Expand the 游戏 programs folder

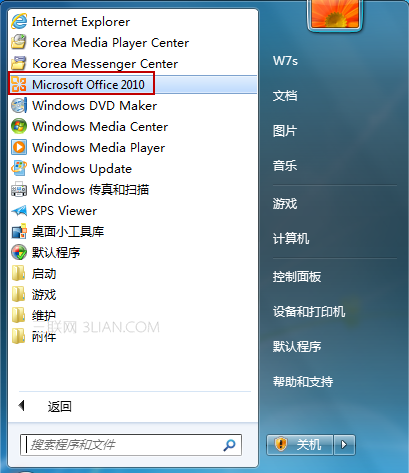tap(132, 294)
